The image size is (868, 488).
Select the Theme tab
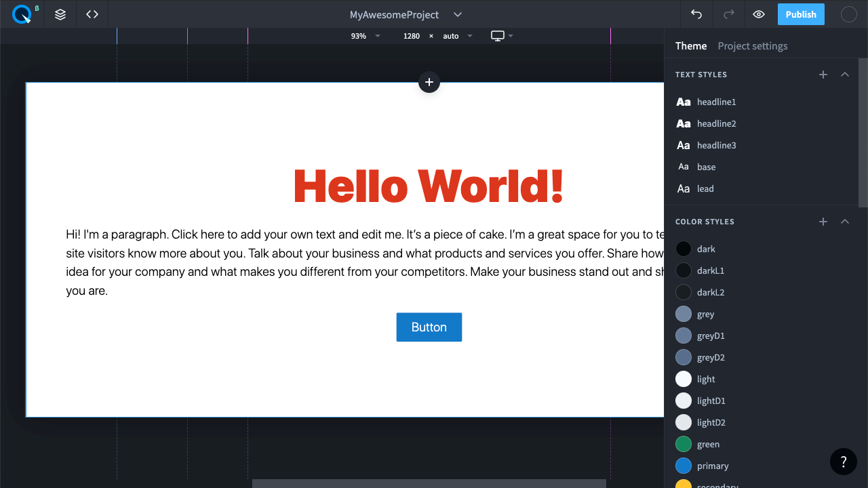pos(691,46)
